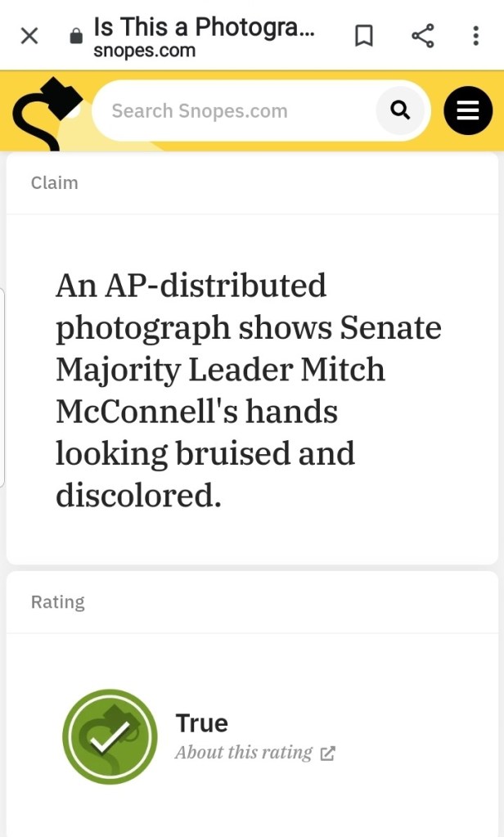Open the three-dot browser overflow menu
Viewport: 504px width, 837px height.
point(475,36)
